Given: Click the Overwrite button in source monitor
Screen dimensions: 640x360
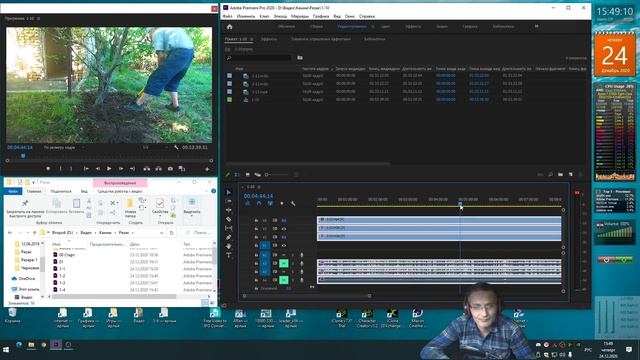Looking at the screenshot, I should [x=158, y=169].
